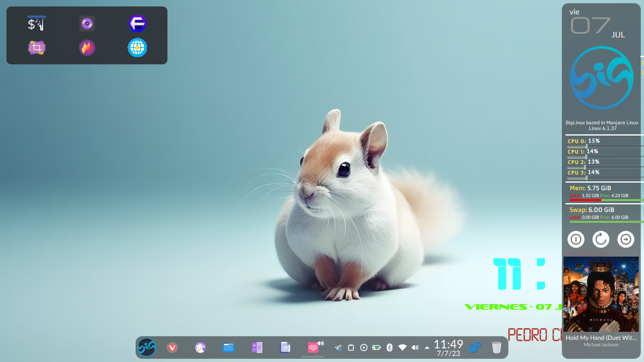Viewport: 644px width, 362px height.
Task: Open the blue hexagon F app icon
Action: coord(137,24)
